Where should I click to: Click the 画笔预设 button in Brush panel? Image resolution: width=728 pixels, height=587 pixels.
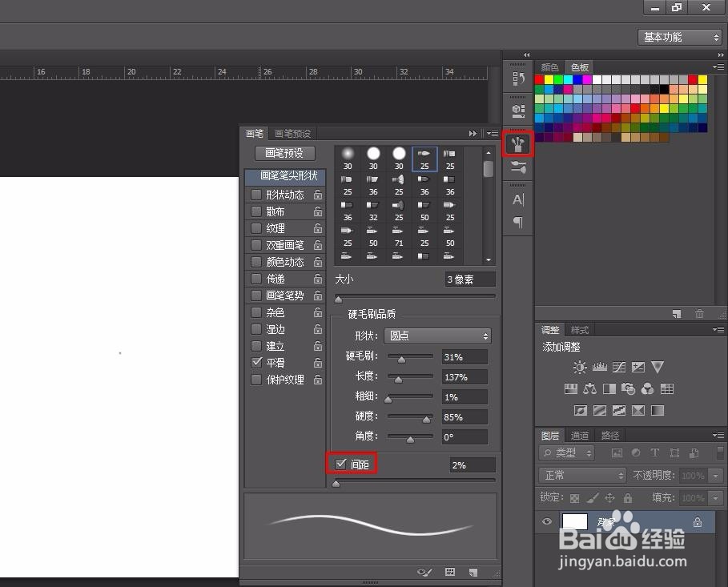[286, 153]
